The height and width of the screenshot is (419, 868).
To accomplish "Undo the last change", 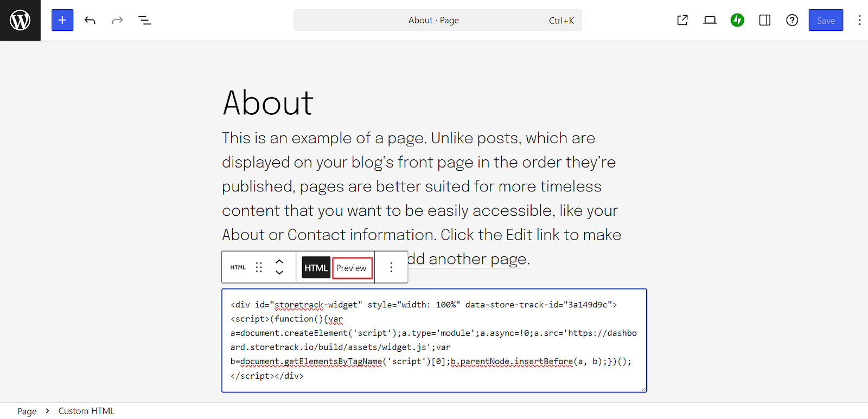I will [x=90, y=20].
